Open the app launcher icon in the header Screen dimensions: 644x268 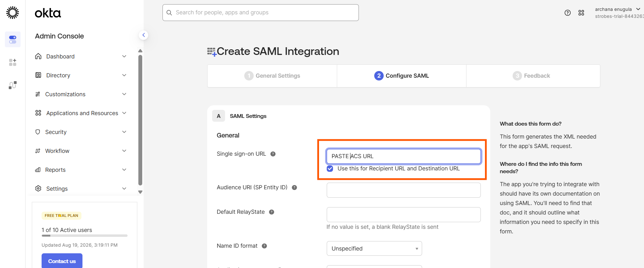click(581, 13)
